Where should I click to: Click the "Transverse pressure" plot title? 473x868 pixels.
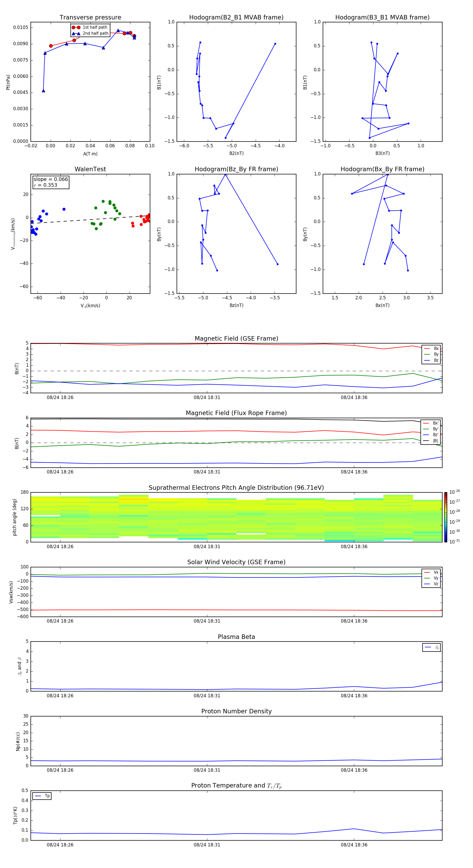[90, 17]
